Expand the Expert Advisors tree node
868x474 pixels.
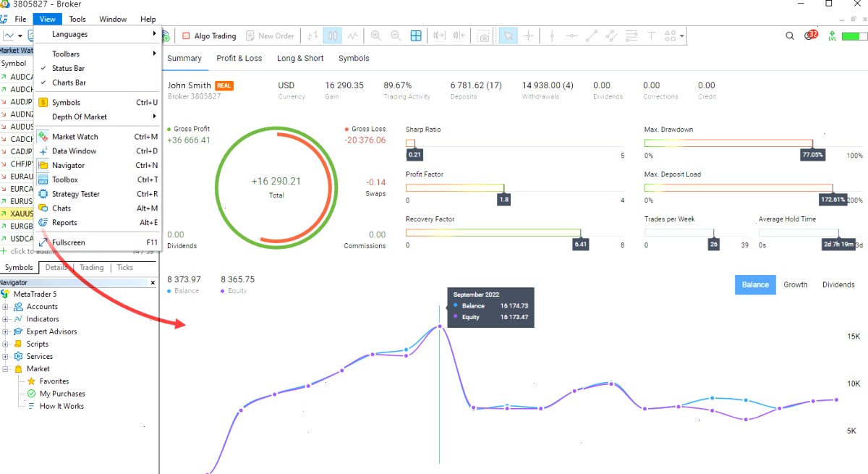click(x=5, y=331)
